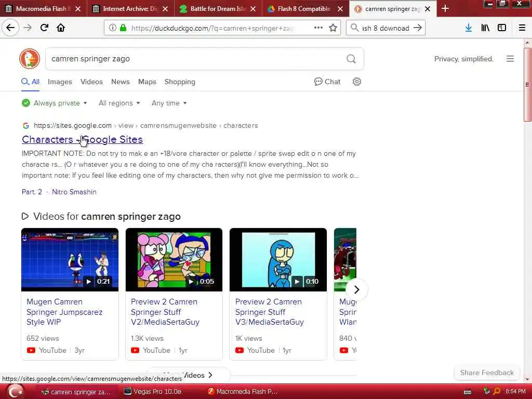Expand the Any time filter dropdown
The image size is (532, 399).
pos(169,103)
